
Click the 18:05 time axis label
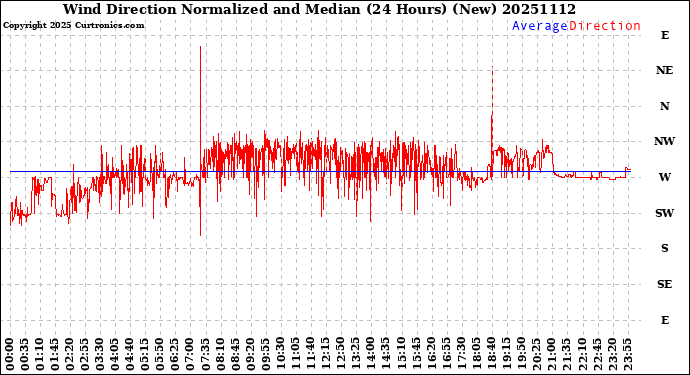pos(477,354)
